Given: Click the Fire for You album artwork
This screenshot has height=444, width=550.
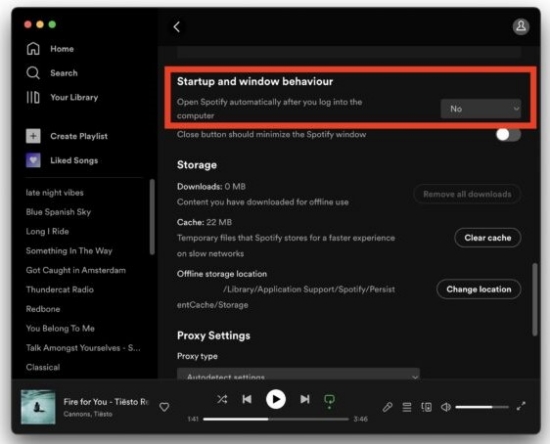Looking at the screenshot, I should (x=38, y=407).
